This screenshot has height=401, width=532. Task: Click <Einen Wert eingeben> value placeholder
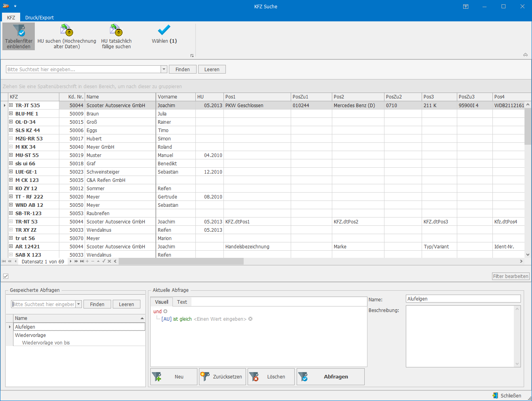pos(220,319)
